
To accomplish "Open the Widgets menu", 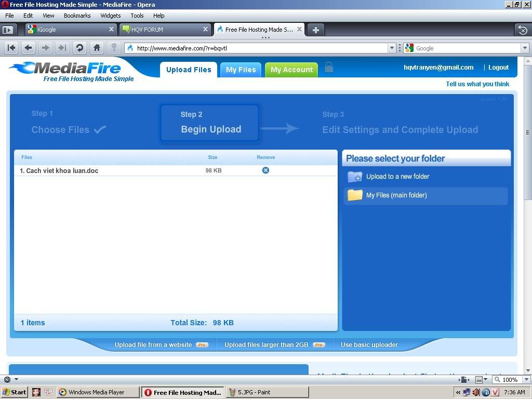I will click(111, 16).
